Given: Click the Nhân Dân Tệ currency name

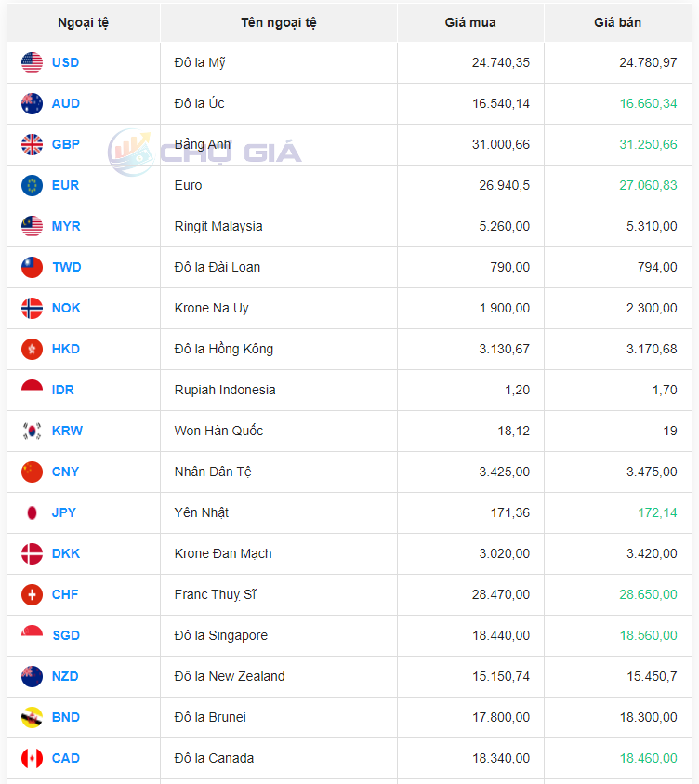Looking at the screenshot, I should [x=213, y=472].
